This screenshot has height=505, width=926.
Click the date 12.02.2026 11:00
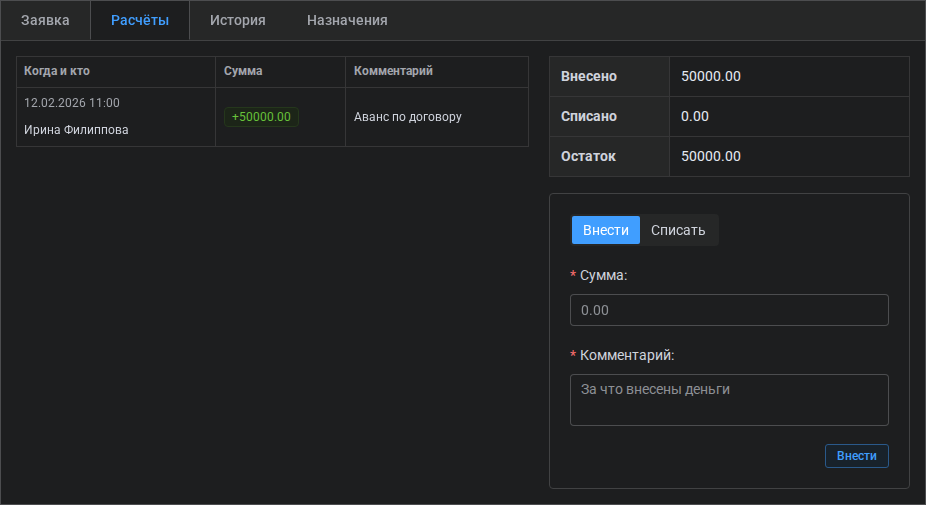tap(72, 103)
